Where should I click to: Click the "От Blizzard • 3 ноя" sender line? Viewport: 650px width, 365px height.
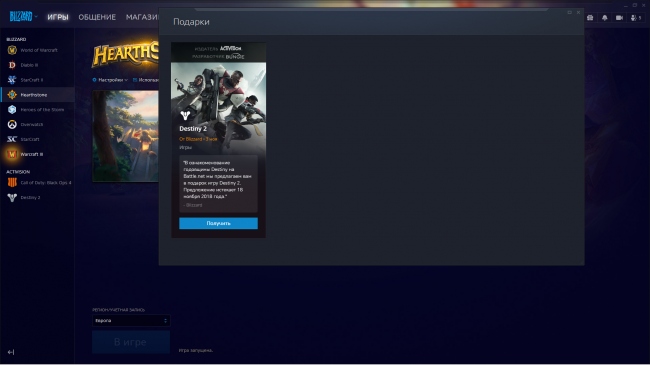point(198,139)
